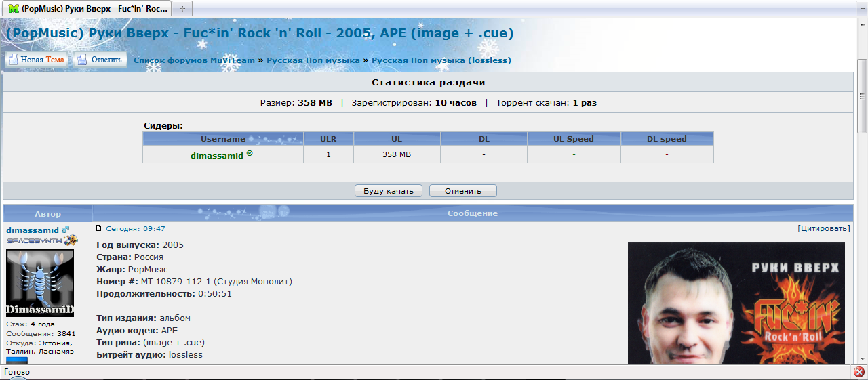Screen dimensions: 868x380
Task: Click the male gender icon next to author name
Action: (x=66, y=230)
